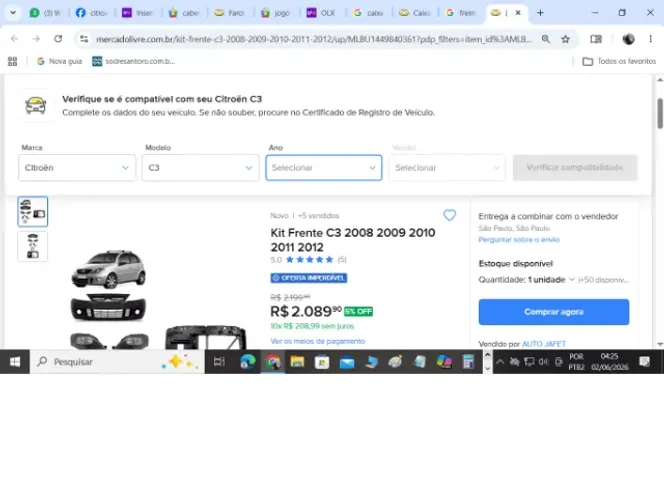Image resolution: width=664 pixels, height=500 pixels.
Task: Click the scrollbar down arrow
Action: pos(660,344)
